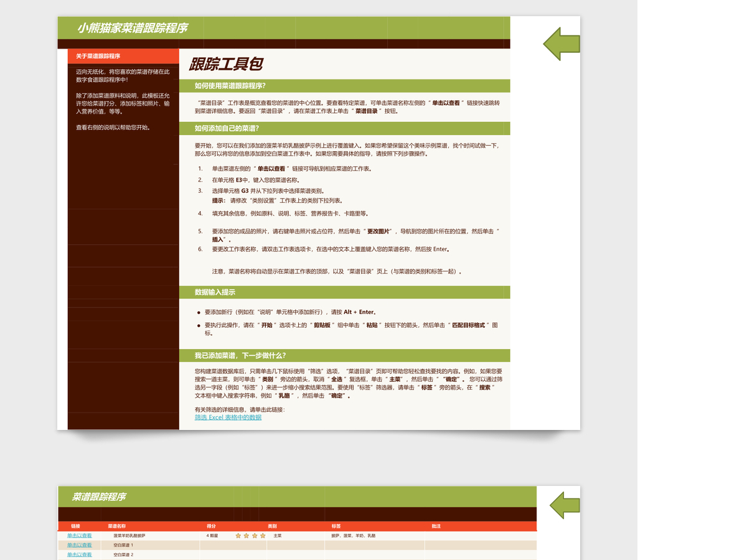Image resolution: width=747 pixels, height=560 pixels.
Task: Click the 批注 column header
Action: (x=436, y=526)
